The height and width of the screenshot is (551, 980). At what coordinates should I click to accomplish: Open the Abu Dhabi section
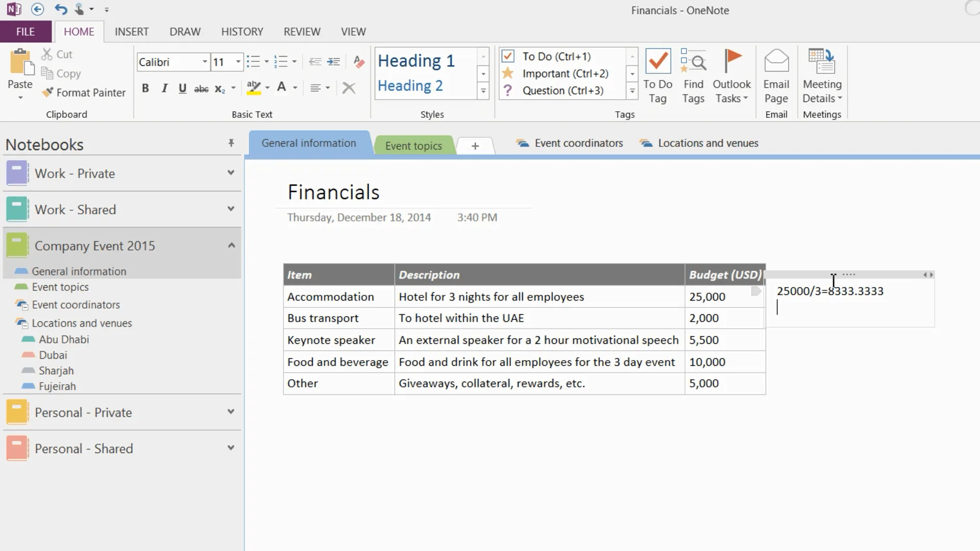tap(64, 339)
